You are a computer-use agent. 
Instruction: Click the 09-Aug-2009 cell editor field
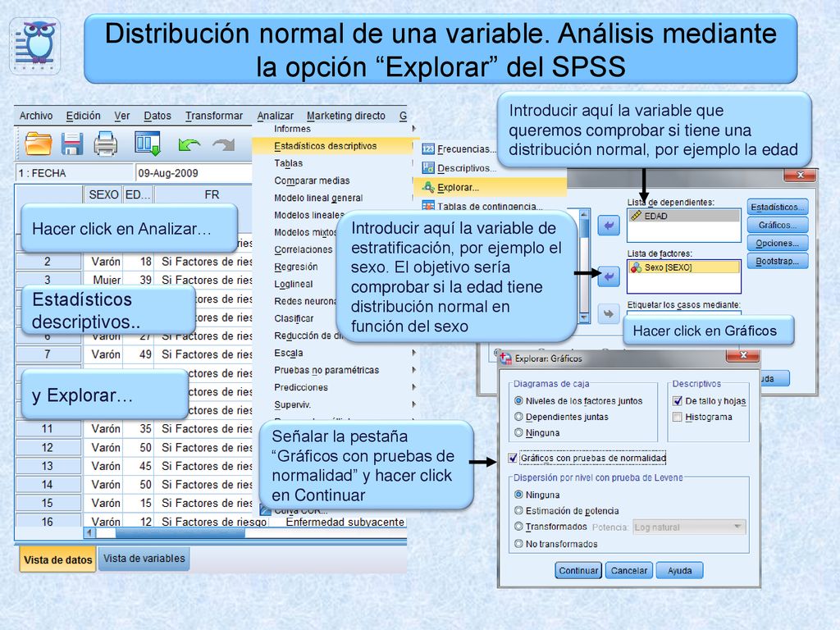pos(194,173)
